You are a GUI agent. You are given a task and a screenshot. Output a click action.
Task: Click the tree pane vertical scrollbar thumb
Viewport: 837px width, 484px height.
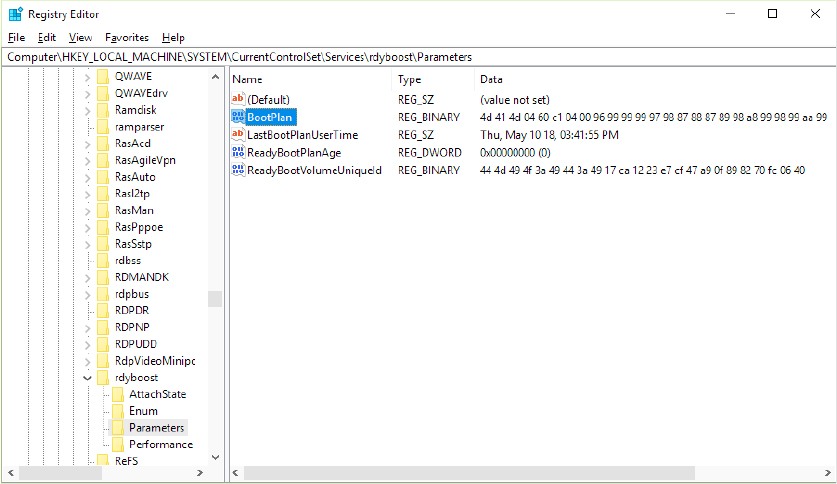215,298
